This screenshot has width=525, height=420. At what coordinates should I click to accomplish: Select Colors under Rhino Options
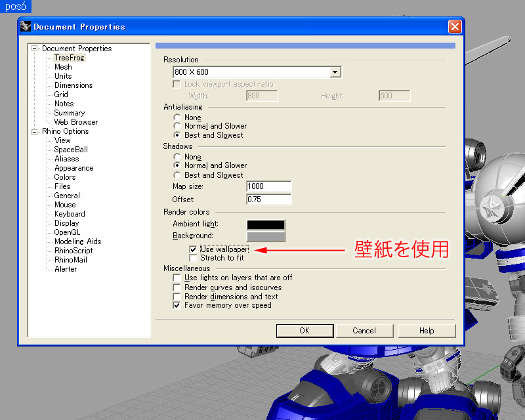pyautogui.click(x=64, y=177)
